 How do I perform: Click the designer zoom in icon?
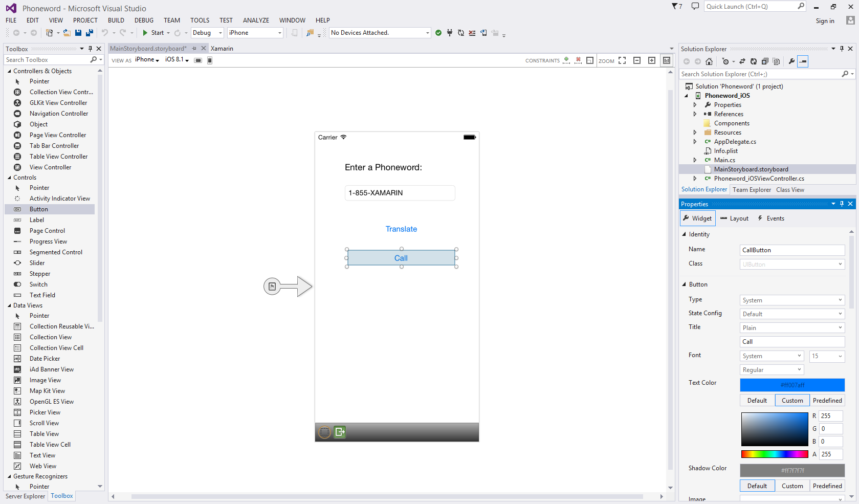[652, 60]
